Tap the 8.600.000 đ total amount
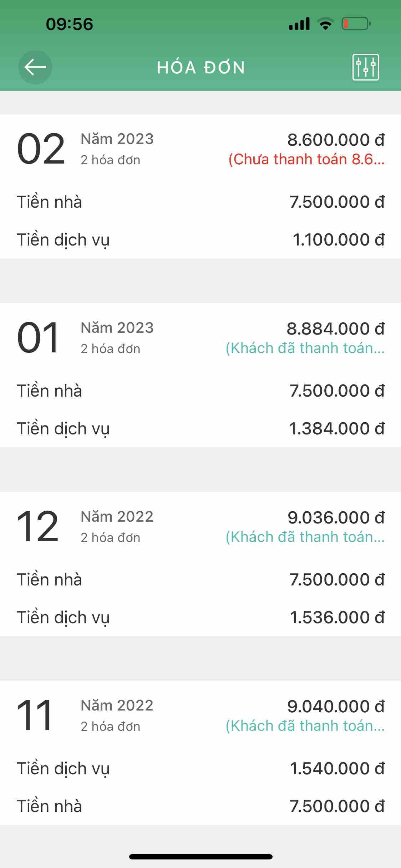401x868 pixels. click(336, 140)
